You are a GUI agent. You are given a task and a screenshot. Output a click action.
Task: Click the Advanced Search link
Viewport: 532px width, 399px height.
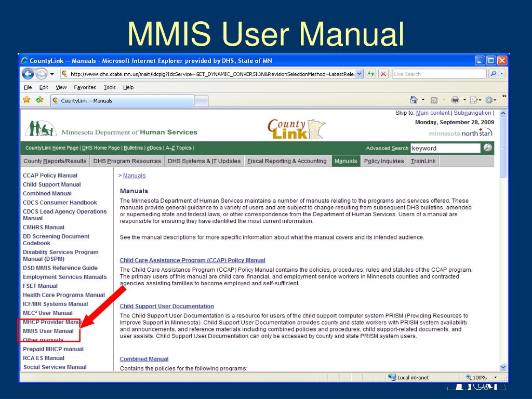(387, 148)
